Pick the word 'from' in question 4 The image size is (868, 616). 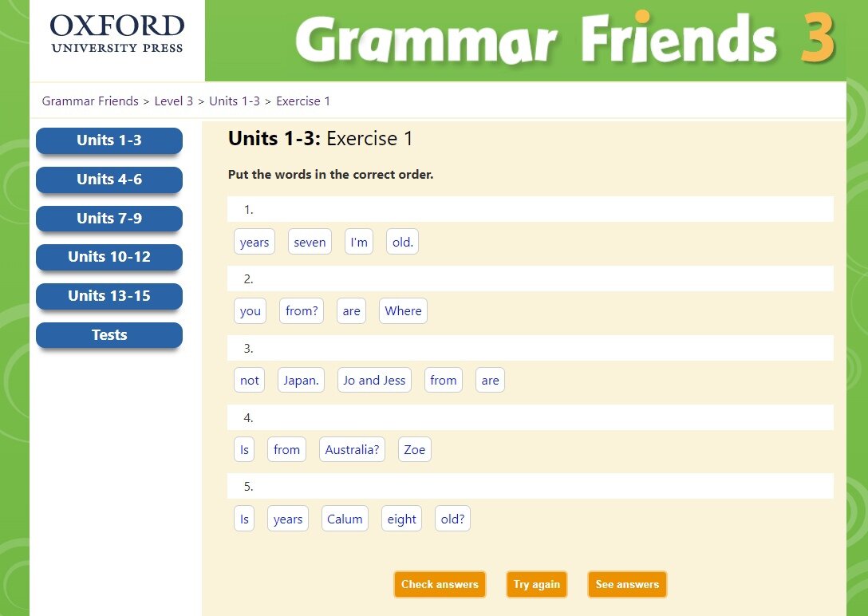(286, 449)
